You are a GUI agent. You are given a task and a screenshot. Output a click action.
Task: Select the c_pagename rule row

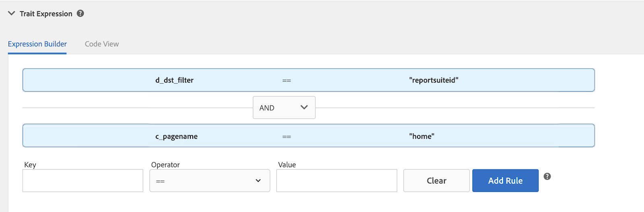pyautogui.click(x=309, y=136)
